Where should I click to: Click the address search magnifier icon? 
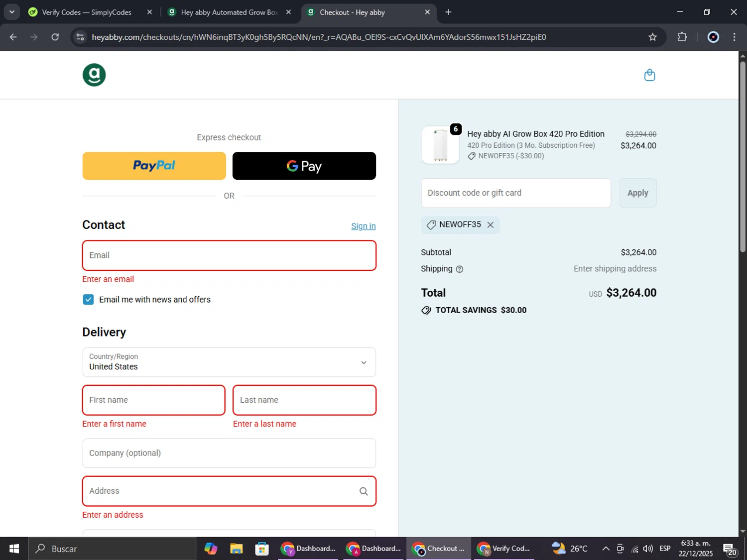(364, 491)
